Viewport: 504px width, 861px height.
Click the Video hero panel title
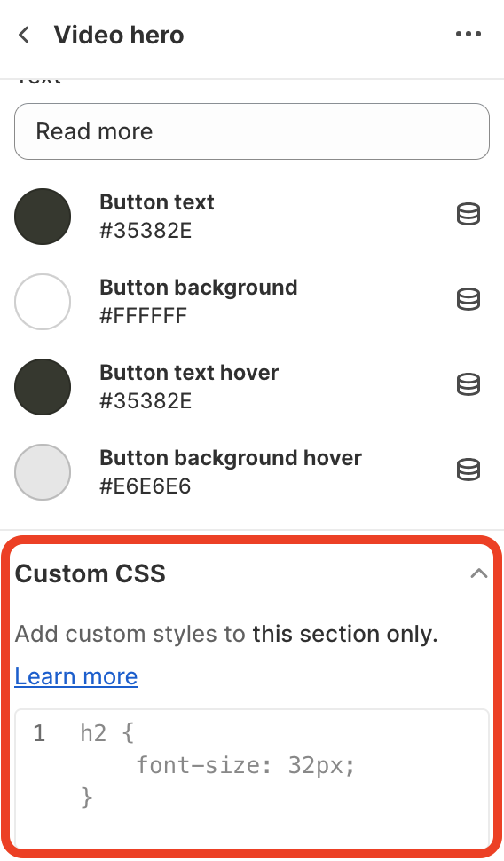119,35
